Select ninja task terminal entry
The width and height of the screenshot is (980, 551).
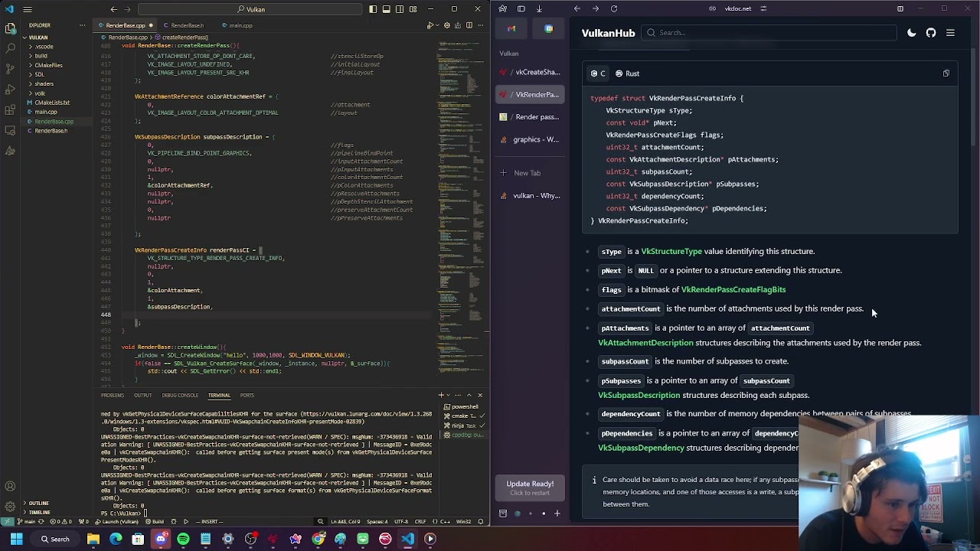463,425
